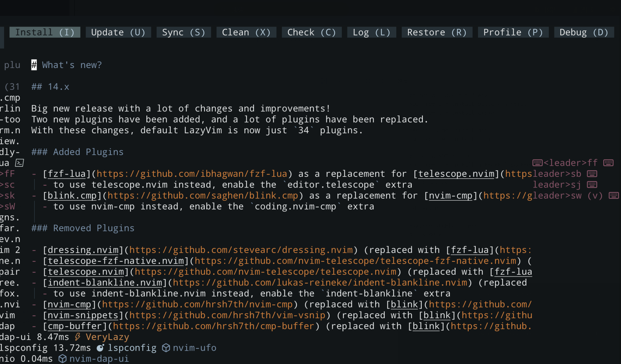Open nvim-cmp link under Removed Plugins
The width and height of the screenshot is (621, 364).
click(69, 305)
